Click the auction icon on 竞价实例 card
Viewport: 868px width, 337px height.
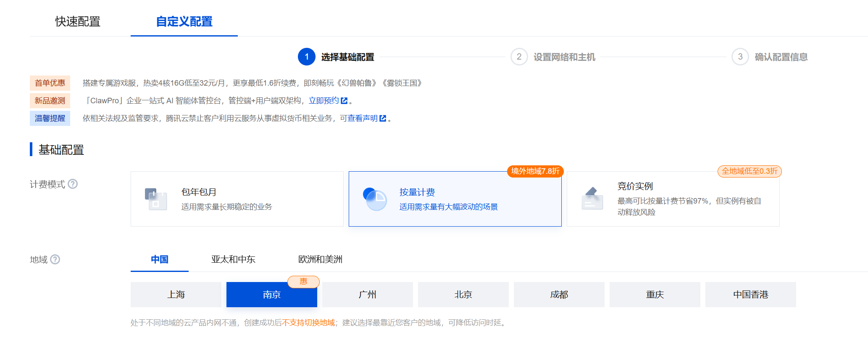592,199
